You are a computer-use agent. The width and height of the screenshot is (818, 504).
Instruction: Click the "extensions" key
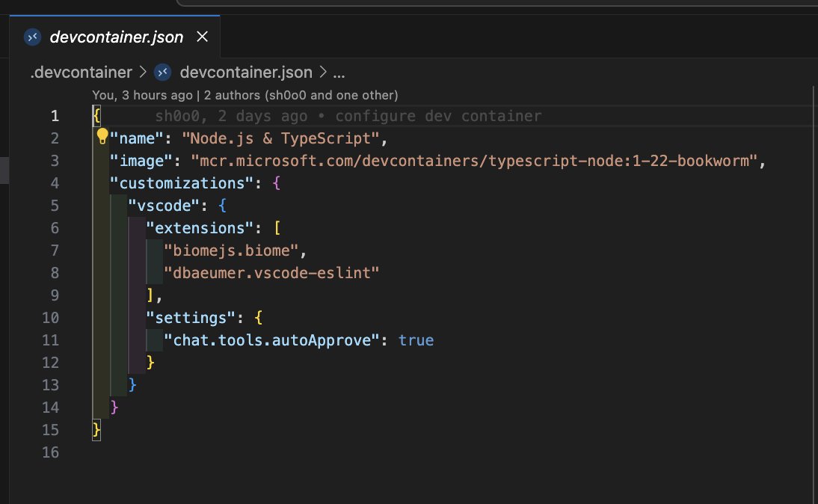click(200, 228)
